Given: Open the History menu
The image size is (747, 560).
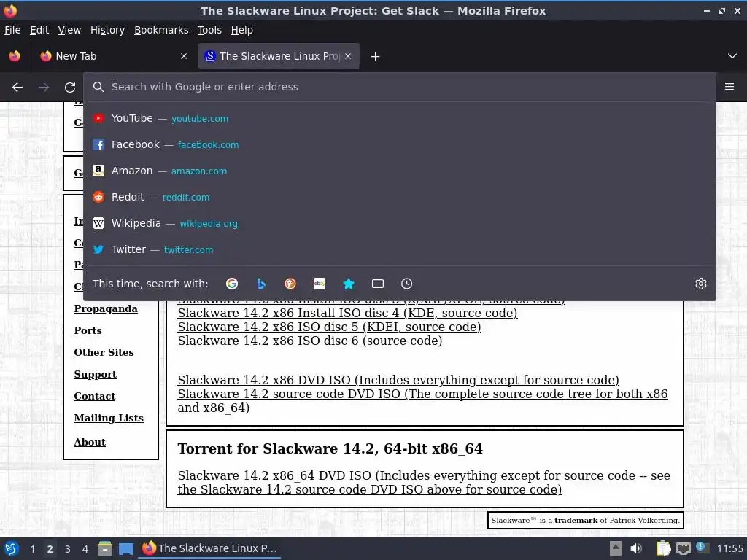Looking at the screenshot, I should click(108, 30).
